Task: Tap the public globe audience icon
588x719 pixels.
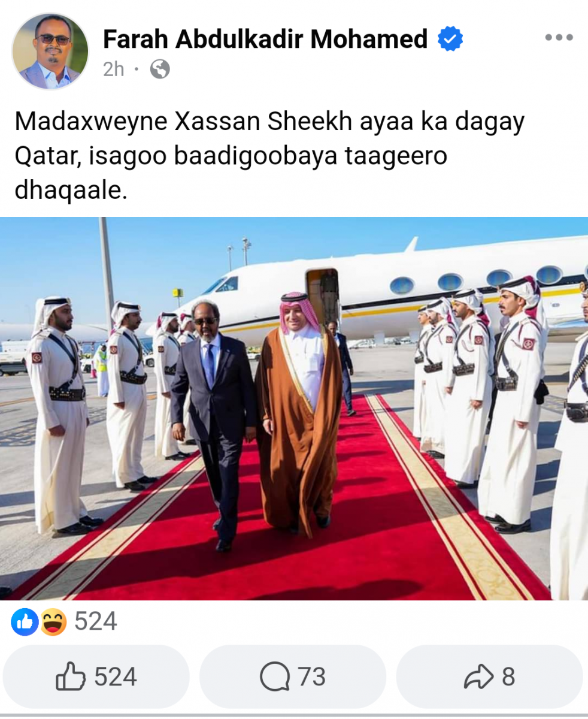Action: coord(159,70)
